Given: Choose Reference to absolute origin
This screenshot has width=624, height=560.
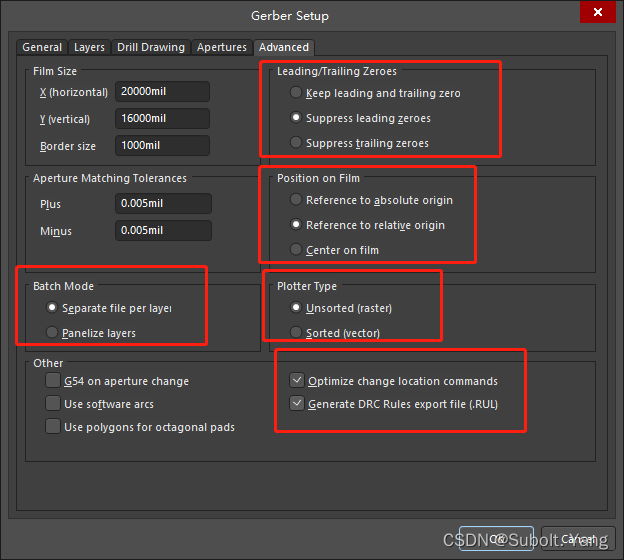Looking at the screenshot, I should [296, 200].
